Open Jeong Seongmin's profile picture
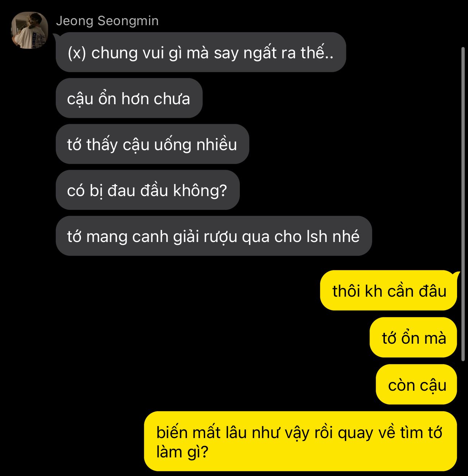468x476 pixels. pos(29,30)
